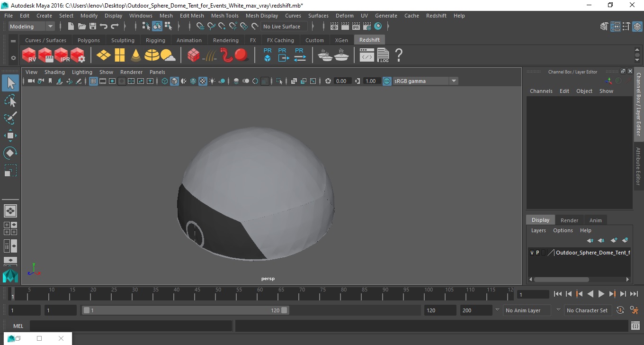
Task: Toggle auto keyframe button
Action: pyautogui.click(x=620, y=310)
